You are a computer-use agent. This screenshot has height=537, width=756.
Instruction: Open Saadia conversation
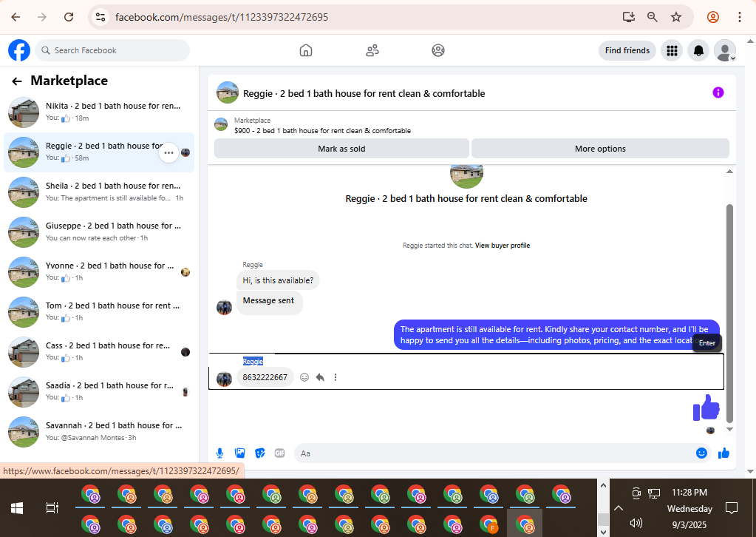(x=99, y=392)
